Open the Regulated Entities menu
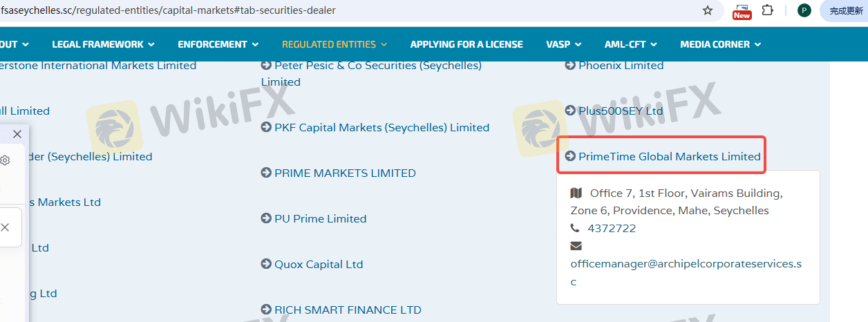 [x=334, y=44]
